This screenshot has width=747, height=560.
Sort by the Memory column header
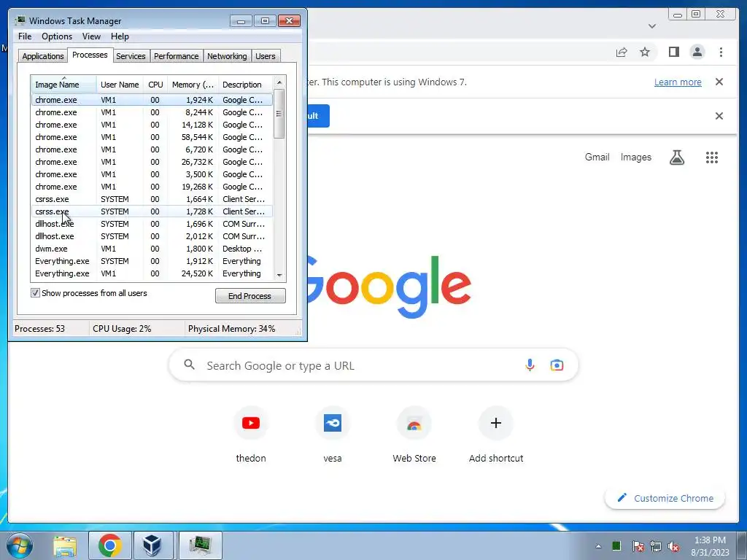coord(193,85)
